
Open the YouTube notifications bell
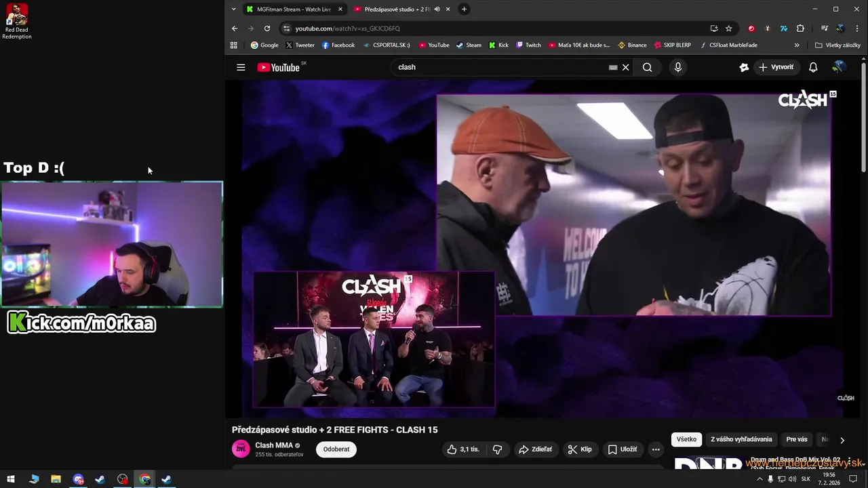coord(813,67)
